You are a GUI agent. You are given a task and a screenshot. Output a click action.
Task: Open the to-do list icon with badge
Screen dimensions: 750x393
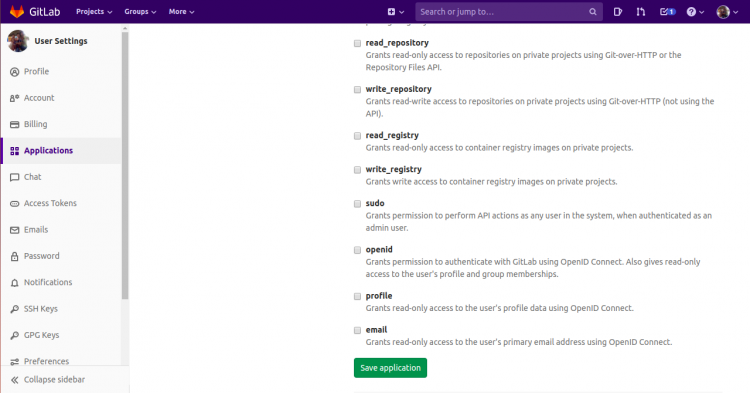point(667,12)
